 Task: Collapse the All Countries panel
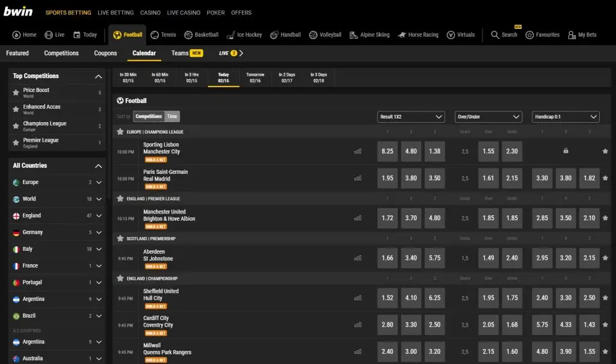click(99, 166)
